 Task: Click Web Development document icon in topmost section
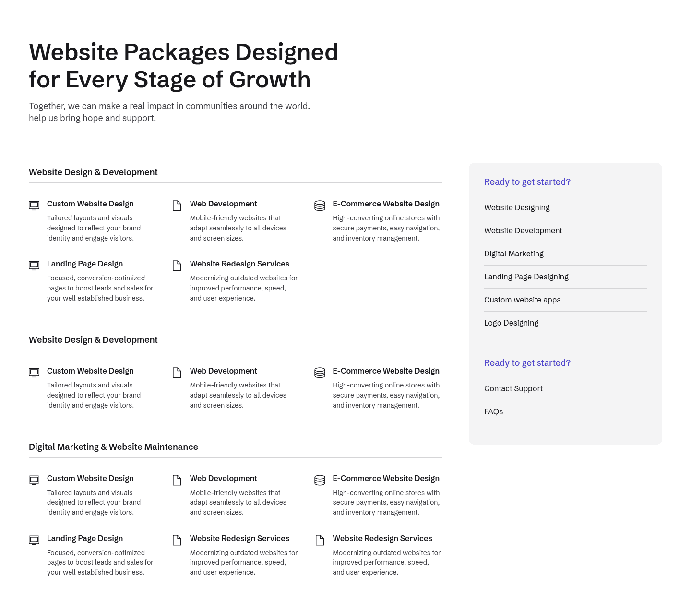[177, 205]
